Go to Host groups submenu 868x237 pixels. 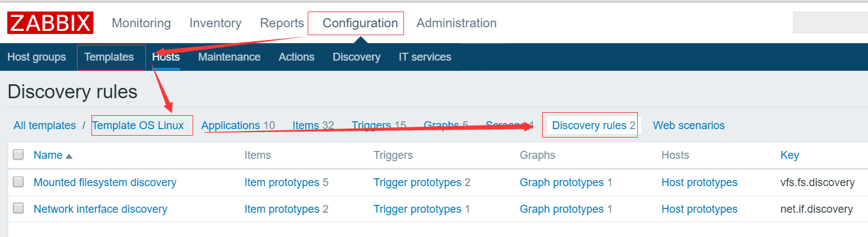point(36,57)
